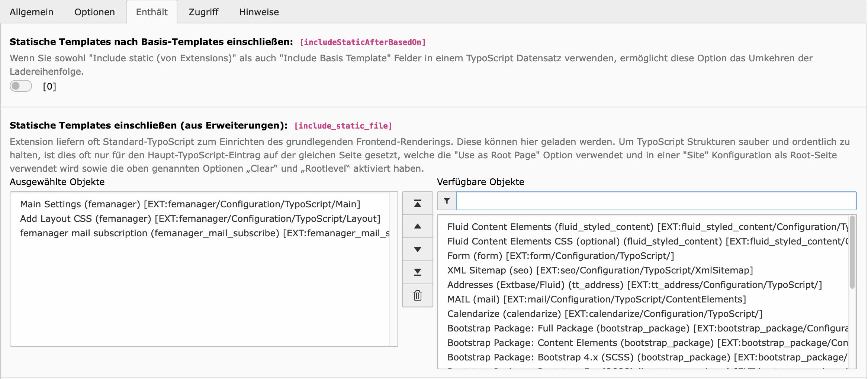Add XML Sitemap (seo) from available objects
868x379 pixels.
pyautogui.click(x=600, y=270)
